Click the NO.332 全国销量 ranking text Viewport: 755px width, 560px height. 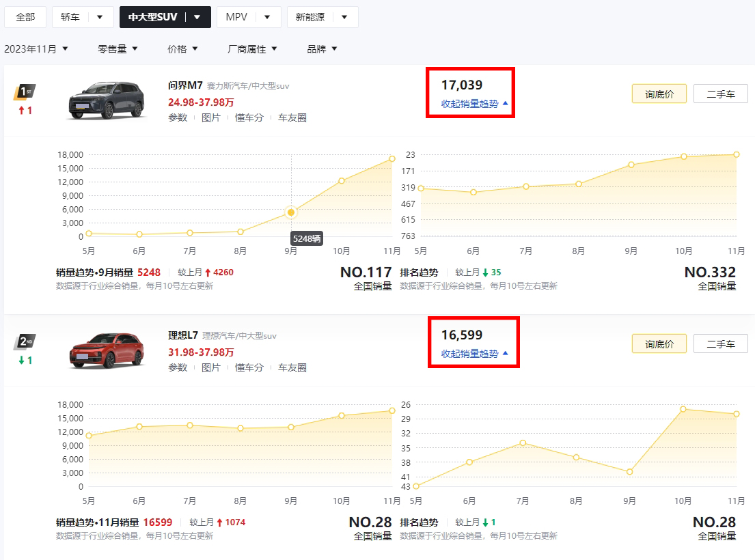pyautogui.click(x=710, y=279)
